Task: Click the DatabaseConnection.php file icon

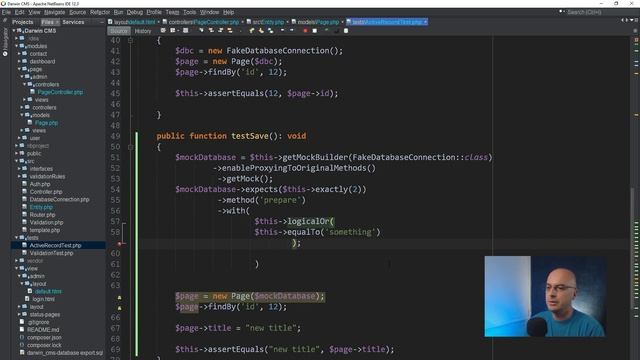Action: coord(24,199)
